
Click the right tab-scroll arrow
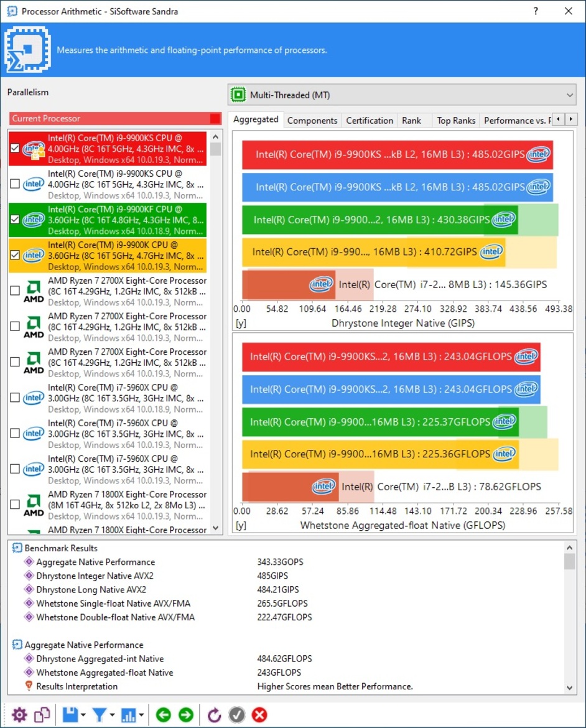pos(570,119)
